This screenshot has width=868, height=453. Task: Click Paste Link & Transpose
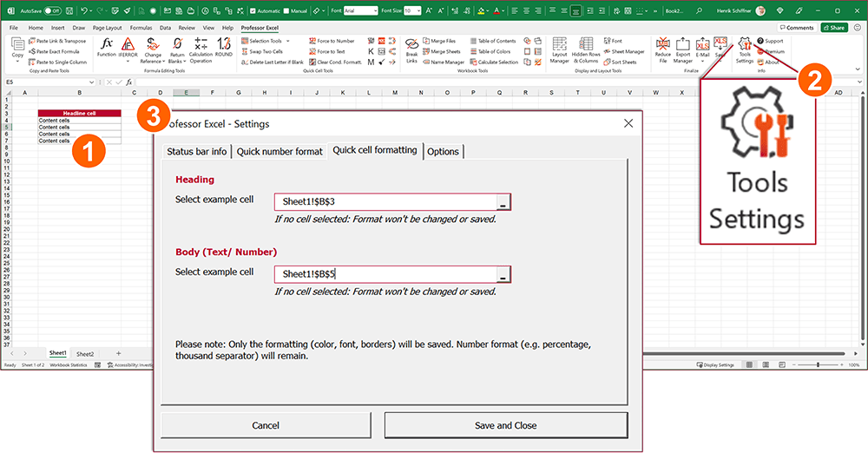coord(57,41)
